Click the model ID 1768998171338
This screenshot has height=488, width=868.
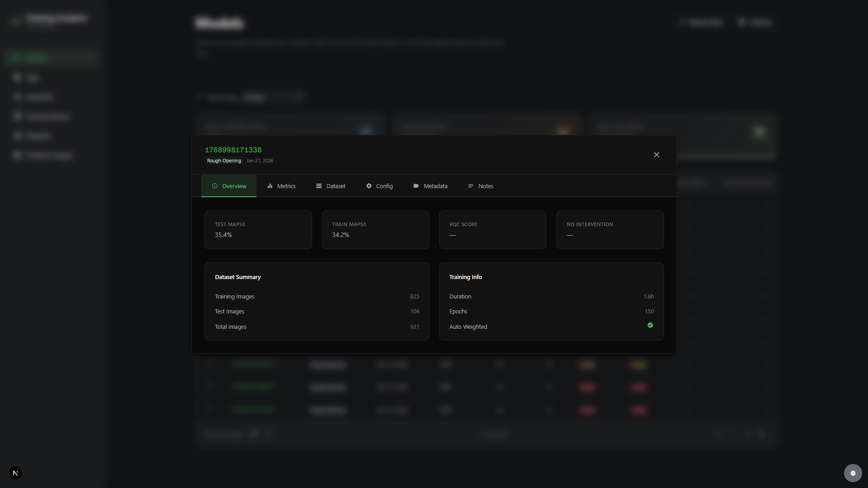233,150
